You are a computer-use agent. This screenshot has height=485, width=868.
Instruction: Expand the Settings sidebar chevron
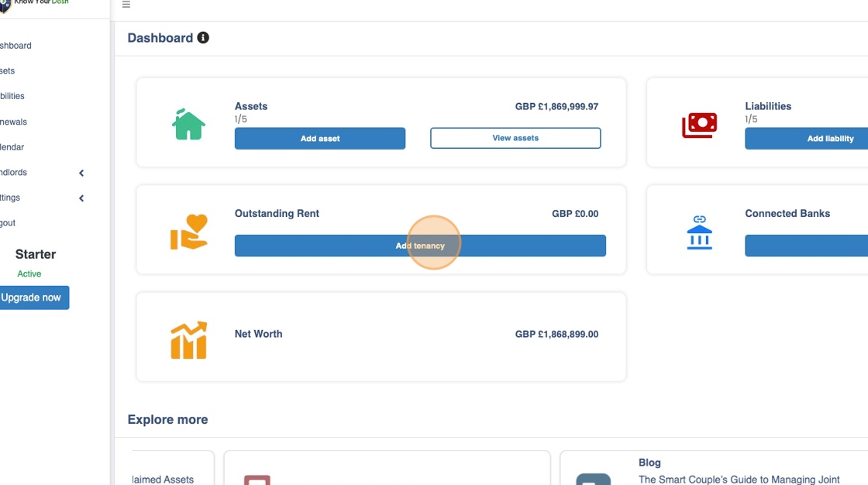pos(81,198)
